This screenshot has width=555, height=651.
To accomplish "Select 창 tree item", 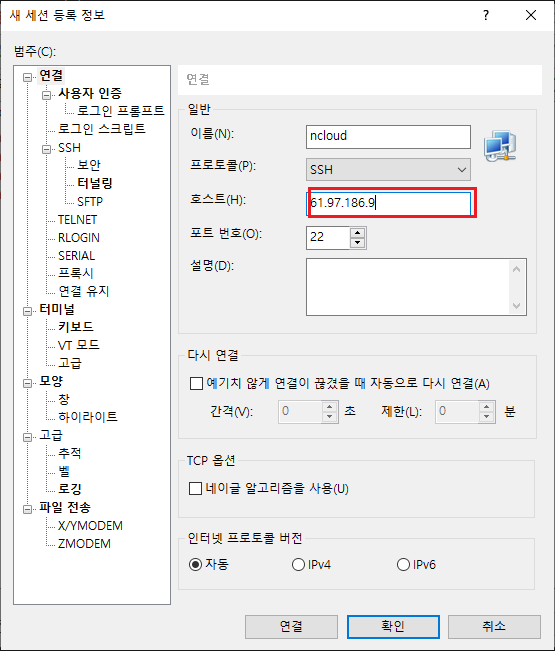I will click(x=64, y=399).
